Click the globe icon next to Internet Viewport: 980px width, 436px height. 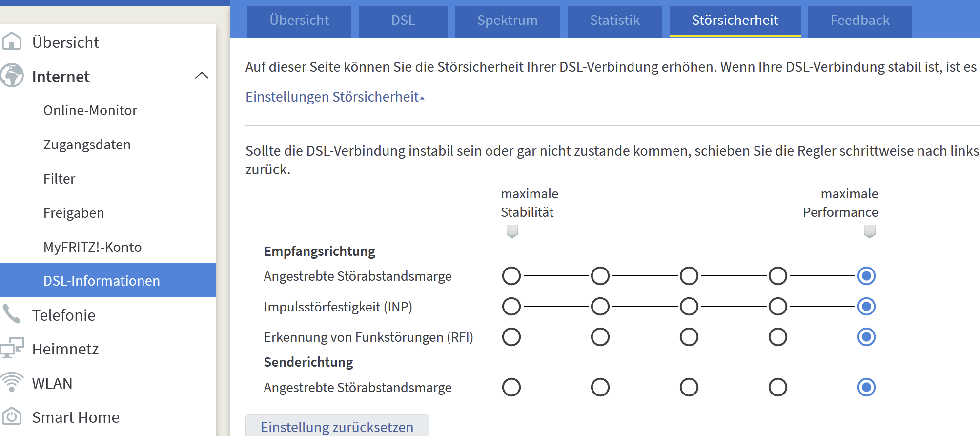click(12, 76)
